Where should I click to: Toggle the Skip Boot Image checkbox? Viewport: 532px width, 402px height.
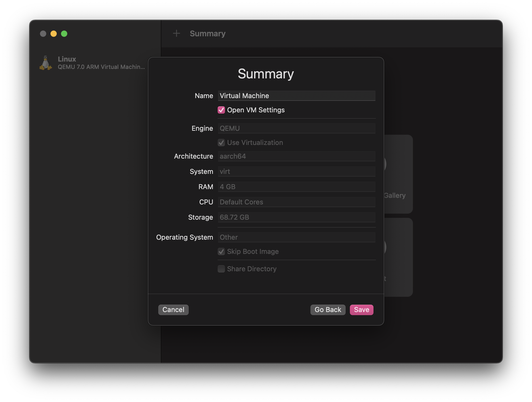pyautogui.click(x=221, y=252)
